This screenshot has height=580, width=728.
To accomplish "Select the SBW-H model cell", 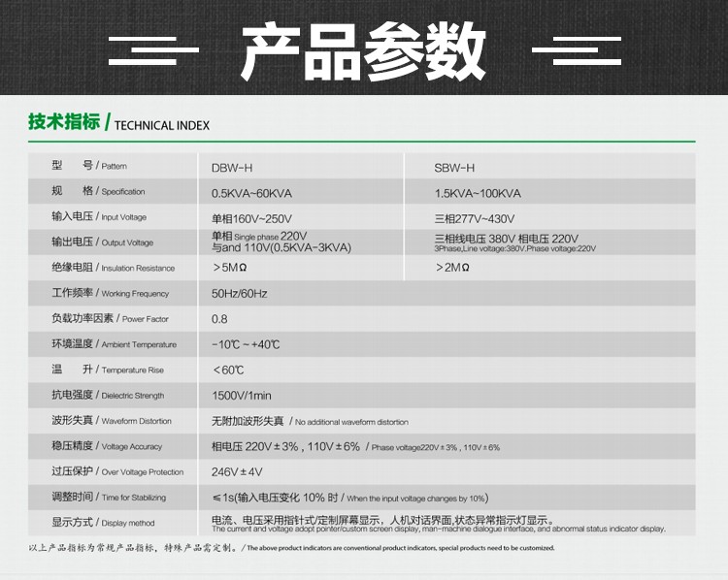I will 454,167.
